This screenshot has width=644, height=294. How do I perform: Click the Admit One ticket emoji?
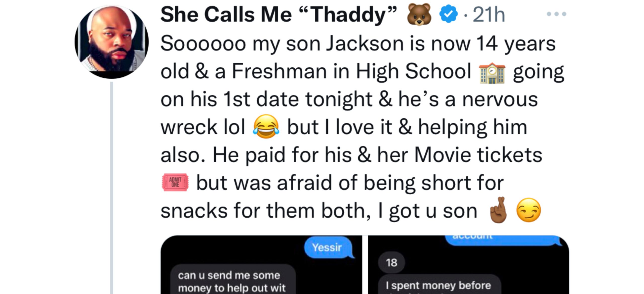[175, 182]
